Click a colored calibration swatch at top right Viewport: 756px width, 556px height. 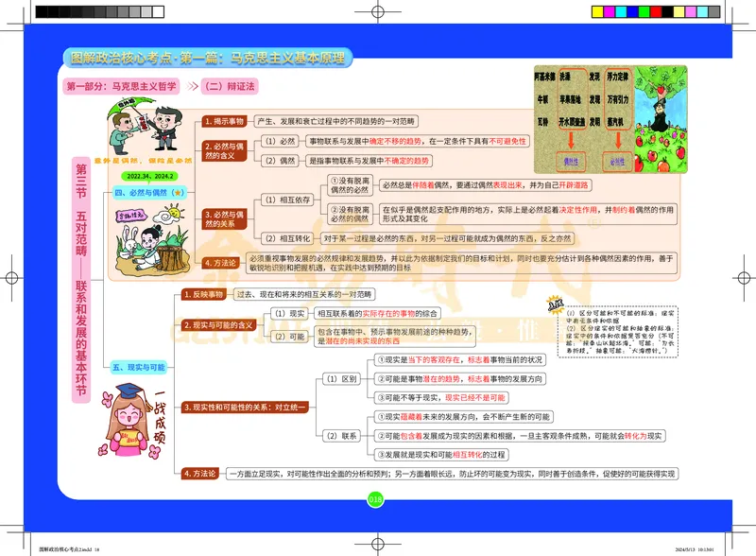click(652, 9)
